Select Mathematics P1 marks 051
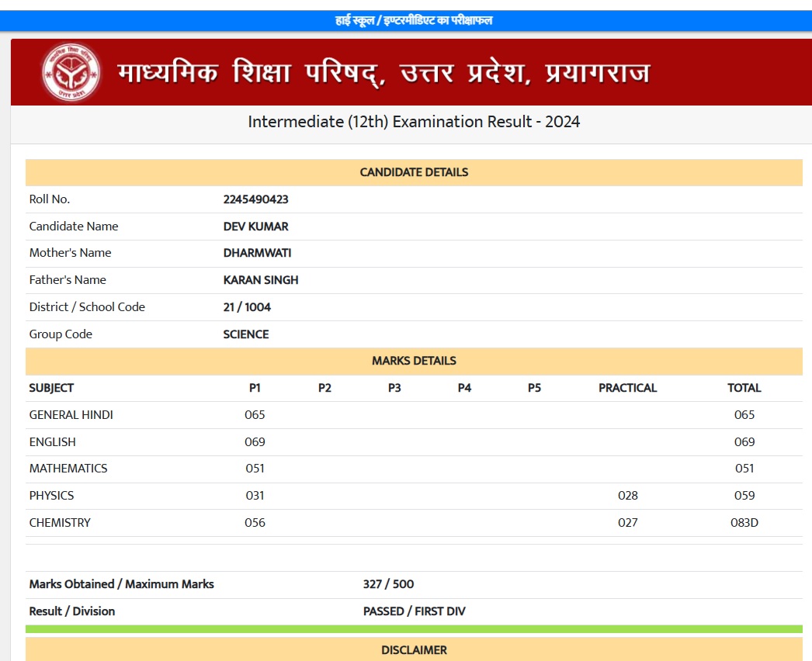The height and width of the screenshot is (661, 812). 255,469
